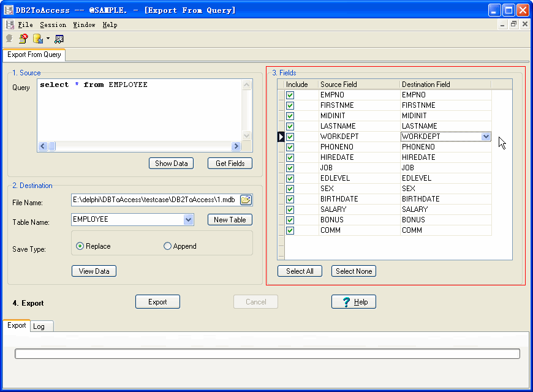Uncheck the WORKDEPT include checkbox

(290, 137)
